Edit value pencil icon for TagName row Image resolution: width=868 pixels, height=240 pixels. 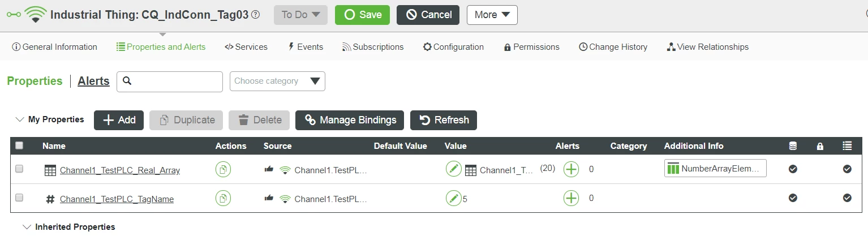click(x=454, y=198)
